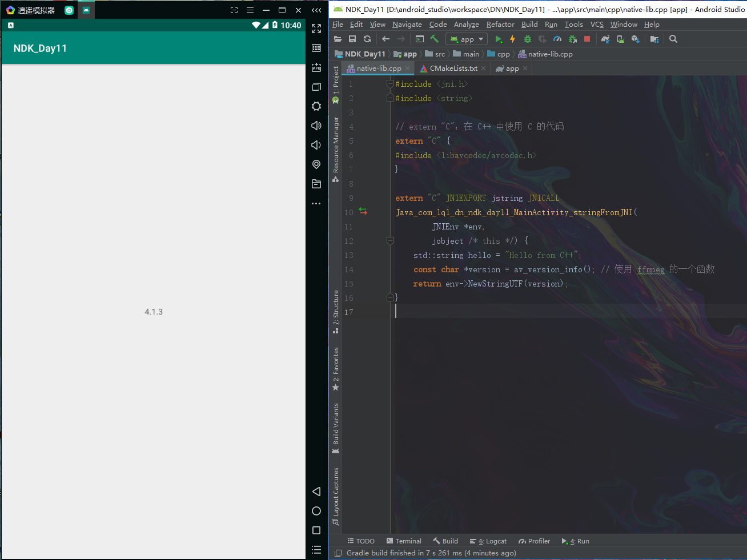Open the Profile speedometer icon
The height and width of the screenshot is (560, 747).
click(557, 39)
